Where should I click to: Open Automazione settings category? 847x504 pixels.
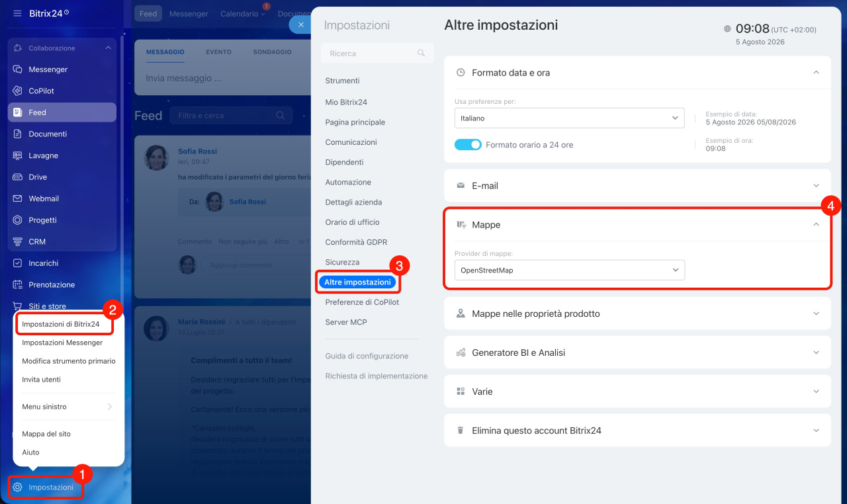pyautogui.click(x=348, y=182)
